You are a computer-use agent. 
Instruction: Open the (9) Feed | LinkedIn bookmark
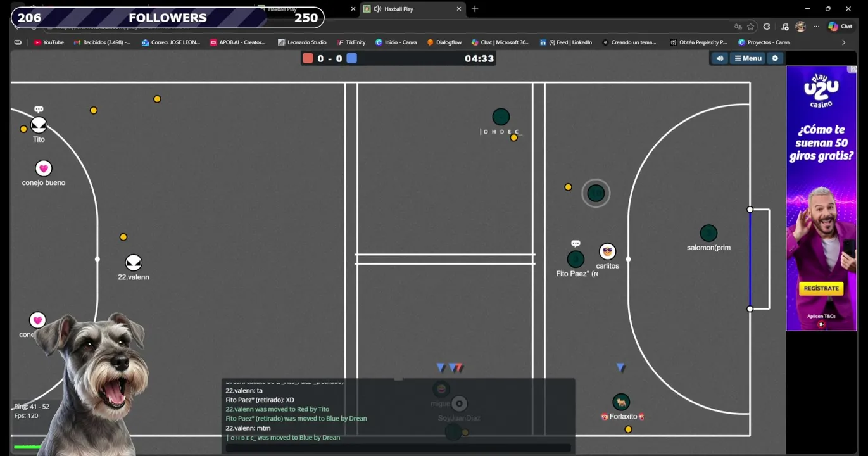click(x=565, y=42)
